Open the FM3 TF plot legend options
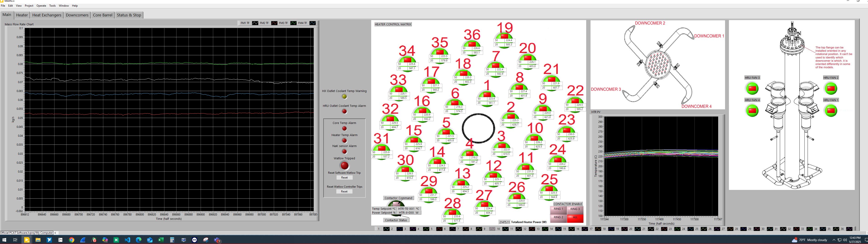The image size is (868, 244). click(293, 23)
